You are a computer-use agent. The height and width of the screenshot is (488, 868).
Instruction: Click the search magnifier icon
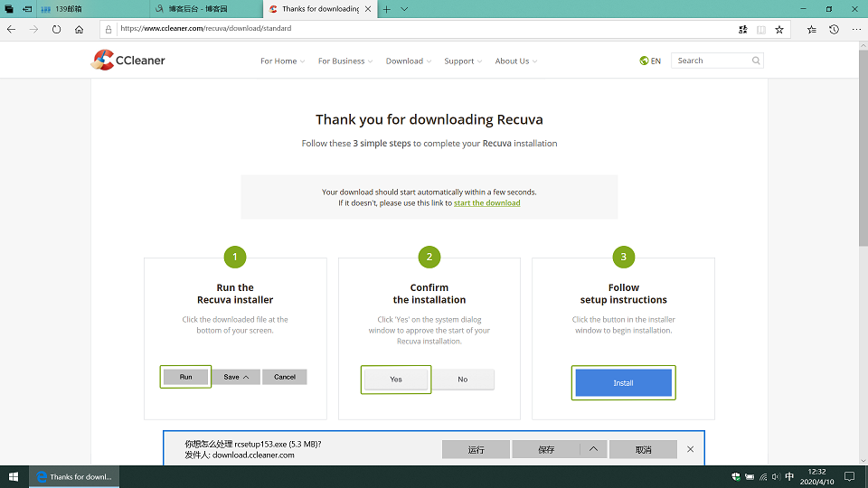tap(756, 61)
